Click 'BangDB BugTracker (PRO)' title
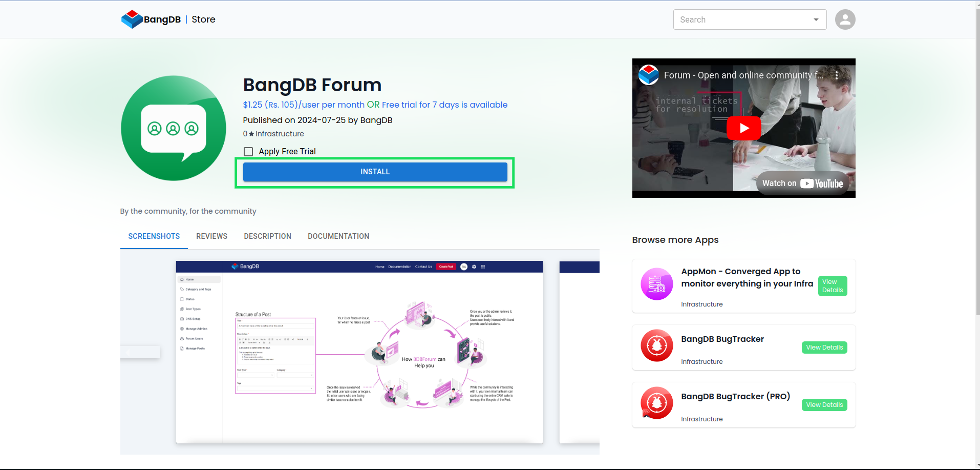 (735, 397)
